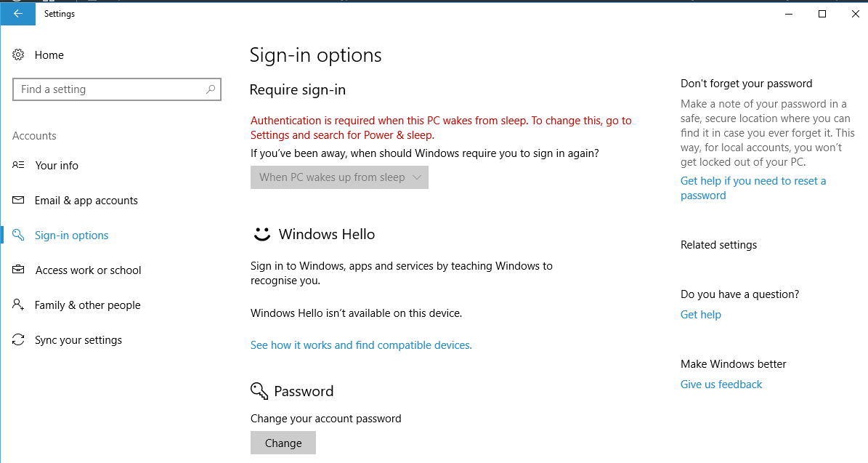This screenshot has height=463, width=868.
Task: Maximize the Settings window
Action: 822,14
